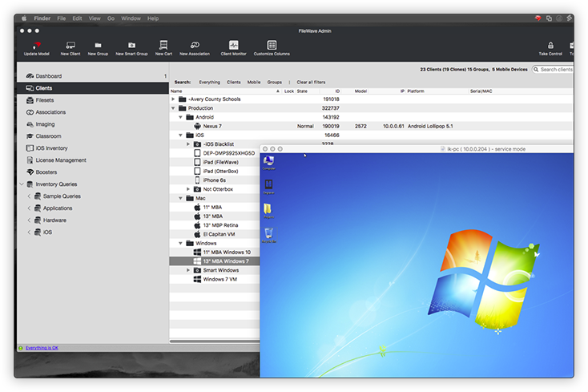Click the Everything is OK link
This screenshot has width=588, height=392.
click(42, 348)
